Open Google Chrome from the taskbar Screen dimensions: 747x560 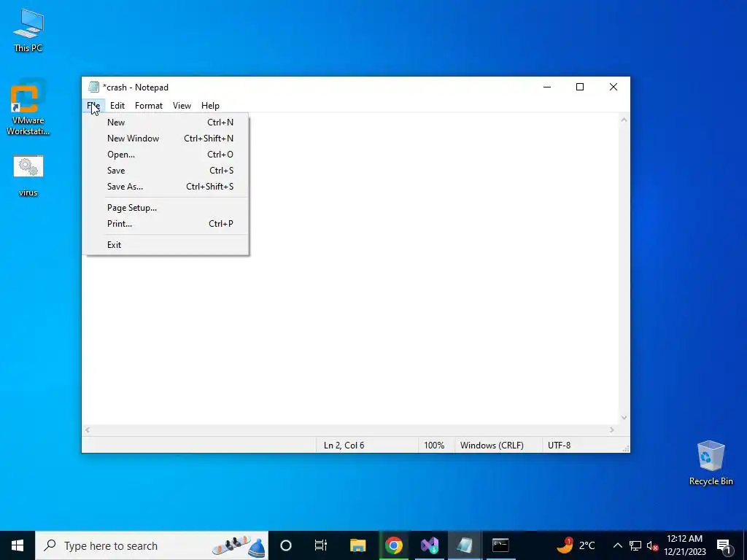coord(393,545)
